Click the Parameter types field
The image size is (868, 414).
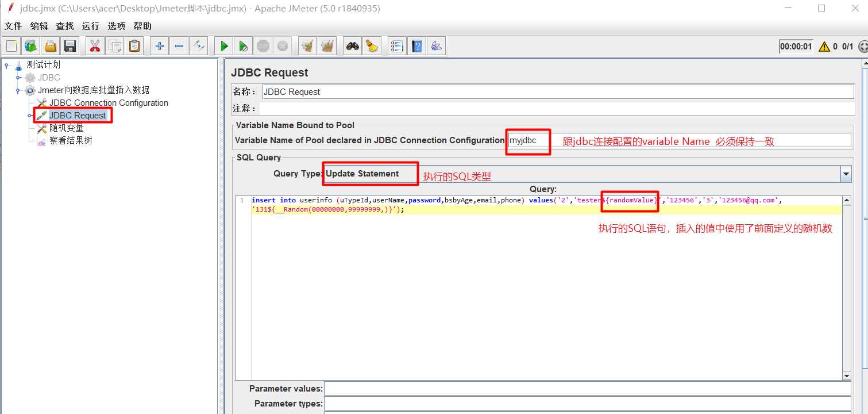coord(587,404)
